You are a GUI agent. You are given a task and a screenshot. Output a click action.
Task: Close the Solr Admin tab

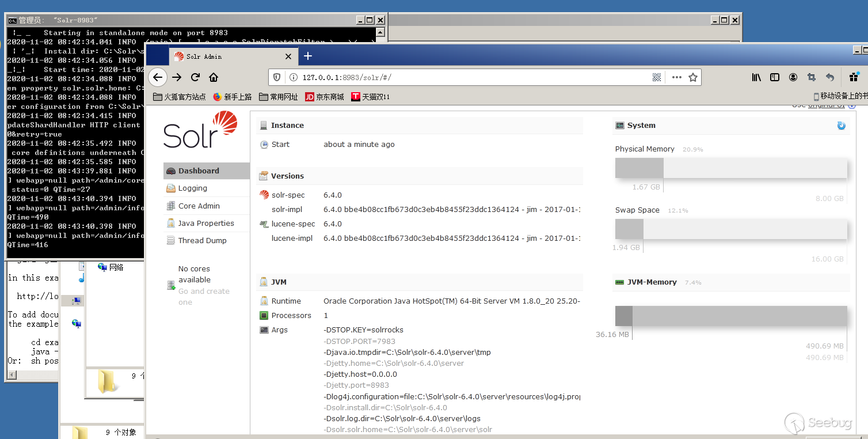tap(288, 56)
